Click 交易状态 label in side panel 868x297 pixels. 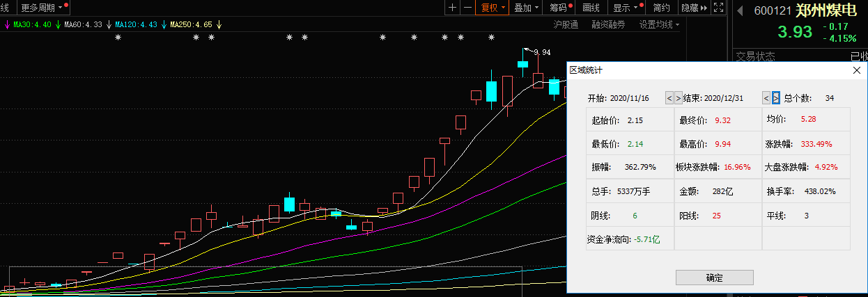[756, 56]
